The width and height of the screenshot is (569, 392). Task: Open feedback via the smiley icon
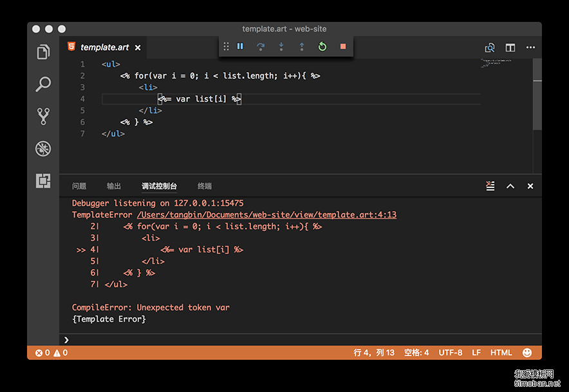527,352
